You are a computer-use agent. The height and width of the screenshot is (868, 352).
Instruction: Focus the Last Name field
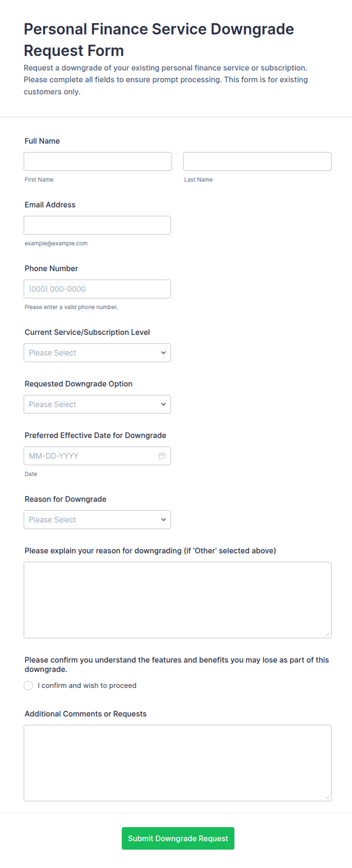(257, 161)
